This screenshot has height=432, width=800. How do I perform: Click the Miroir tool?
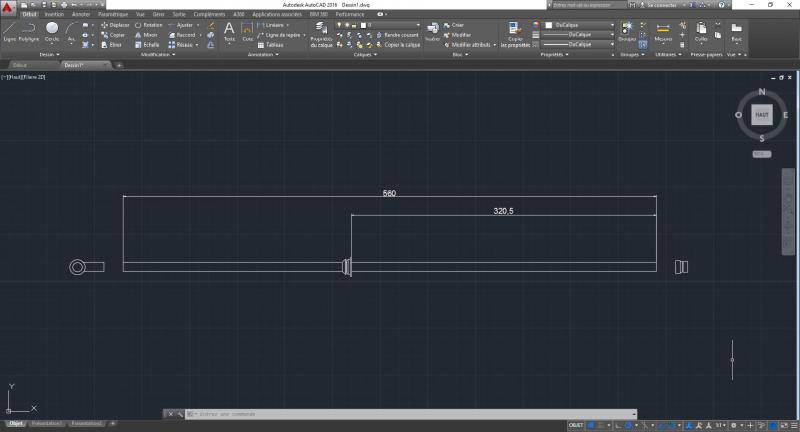[x=146, y=35]
